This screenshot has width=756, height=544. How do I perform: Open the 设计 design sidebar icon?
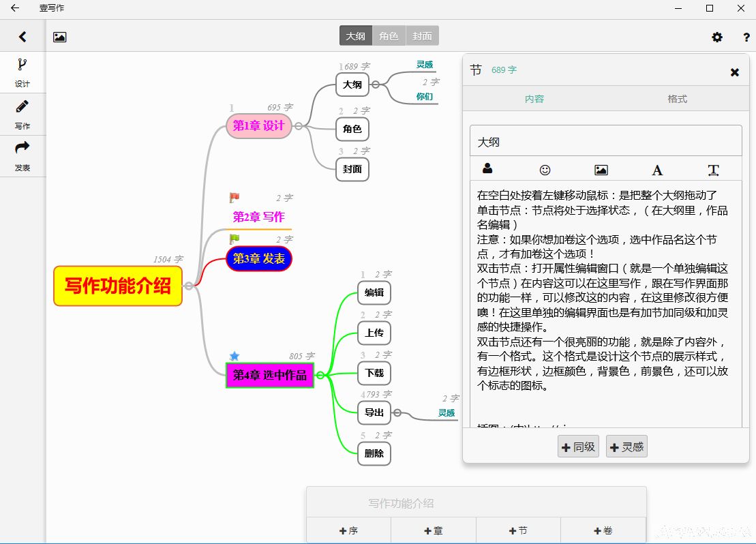pos(22,72)
